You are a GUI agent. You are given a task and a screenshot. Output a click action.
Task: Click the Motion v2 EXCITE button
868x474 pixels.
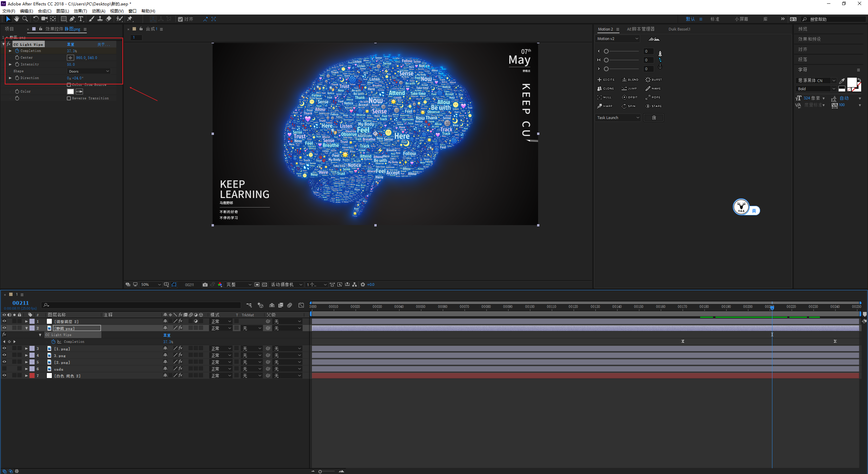[x=606, y=80]
